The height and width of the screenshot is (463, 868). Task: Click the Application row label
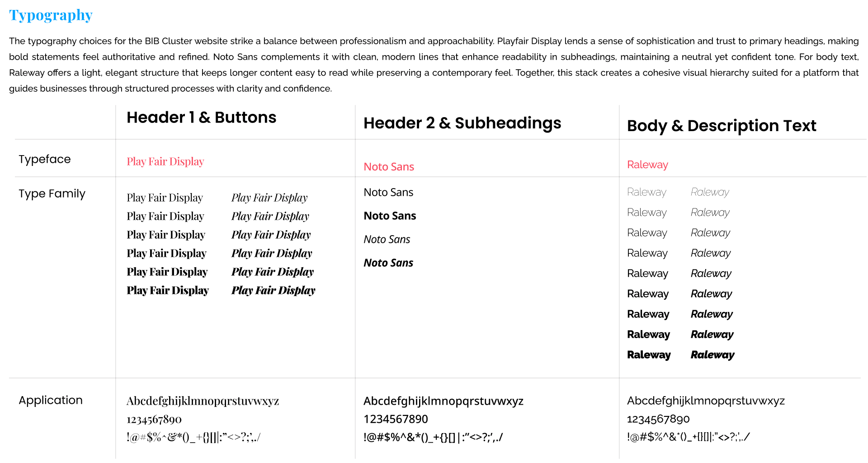pyautogui.click(x=50, y=400)
